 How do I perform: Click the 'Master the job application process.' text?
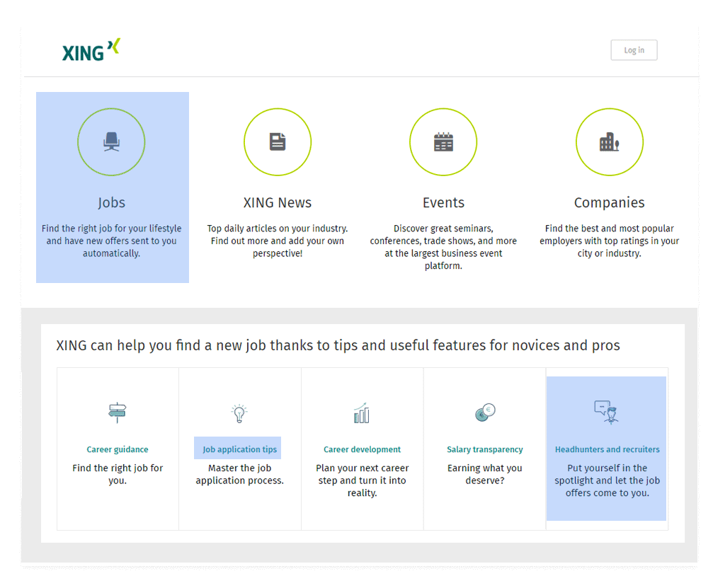click(239, 474)
